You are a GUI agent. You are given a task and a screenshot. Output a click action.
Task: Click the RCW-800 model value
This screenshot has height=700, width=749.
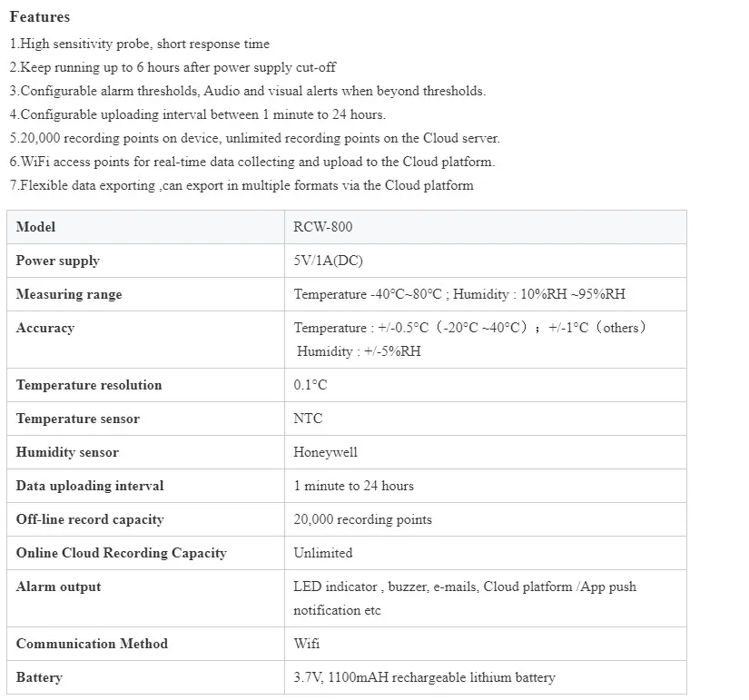(322, 227)
